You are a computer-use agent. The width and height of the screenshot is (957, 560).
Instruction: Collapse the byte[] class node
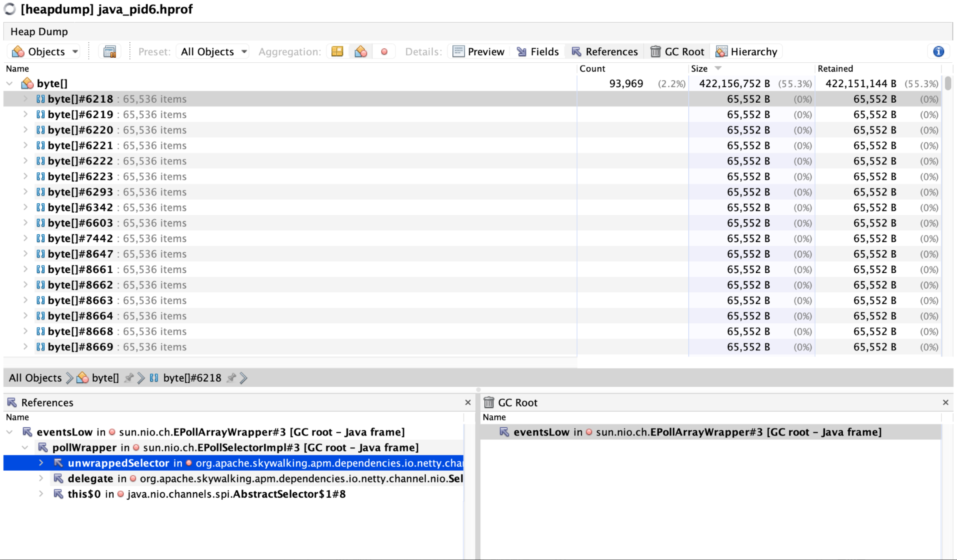10,83
